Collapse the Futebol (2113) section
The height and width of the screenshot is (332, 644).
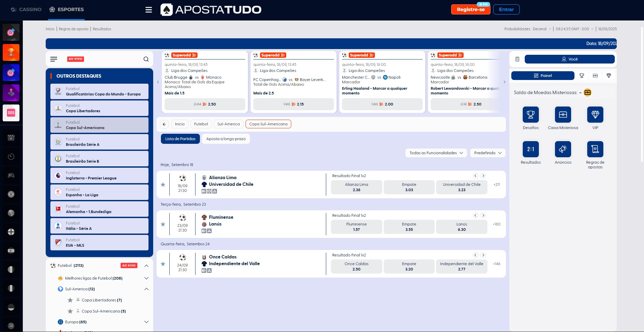[x=146, y=266]
